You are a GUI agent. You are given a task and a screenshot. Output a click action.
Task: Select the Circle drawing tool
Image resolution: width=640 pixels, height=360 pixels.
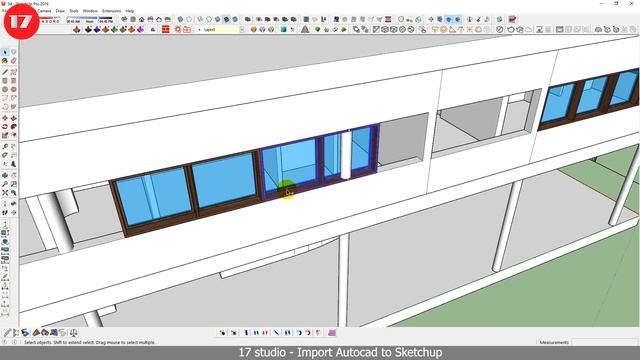tap(5, 89)
